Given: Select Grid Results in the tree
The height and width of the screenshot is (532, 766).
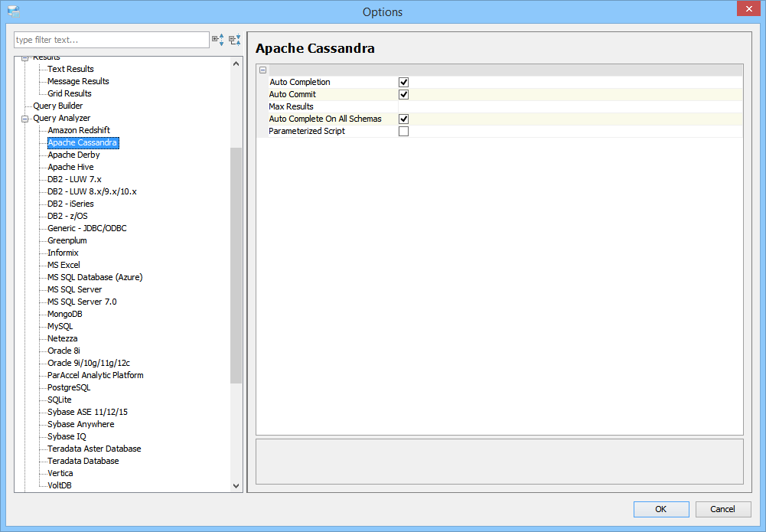Looking at the screenshot, I should coord(69,93).
